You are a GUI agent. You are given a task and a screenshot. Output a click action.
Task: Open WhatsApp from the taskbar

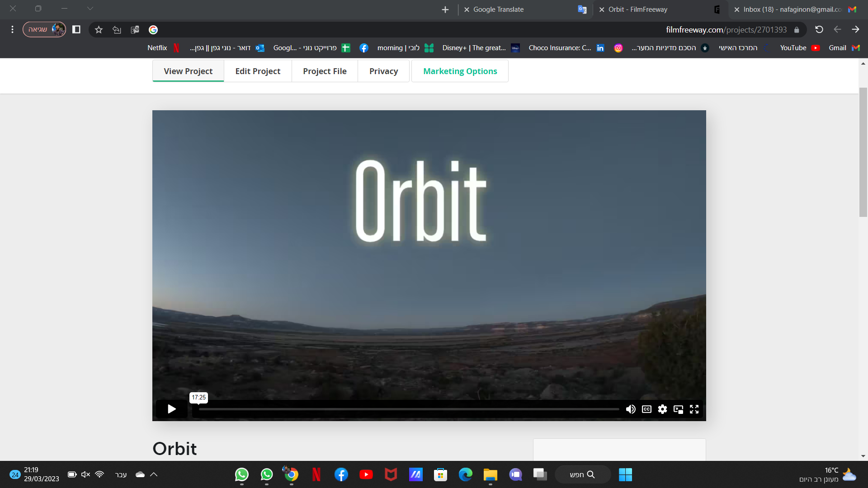pyautogui.click(x=242, y=474)
